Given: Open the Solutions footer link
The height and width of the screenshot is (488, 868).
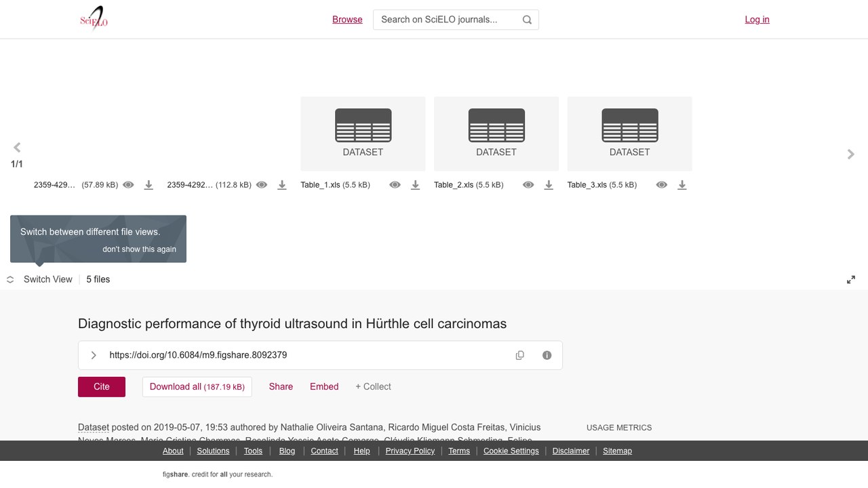Looking at the screenshot, I should 214,451.
